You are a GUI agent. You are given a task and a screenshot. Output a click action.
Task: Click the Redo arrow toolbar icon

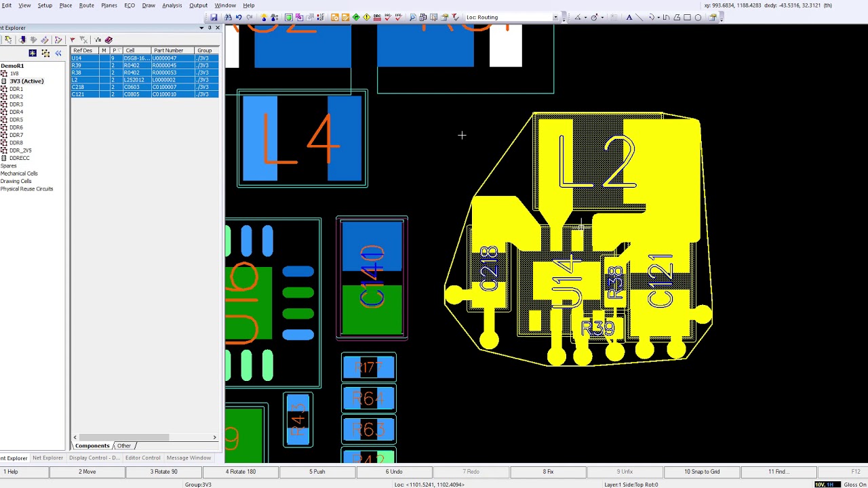[250, 17]
